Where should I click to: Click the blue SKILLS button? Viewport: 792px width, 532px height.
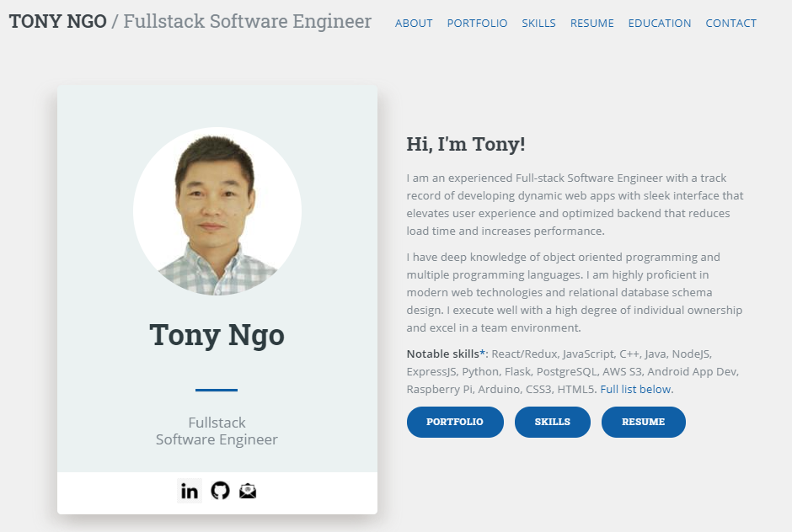[552, 422]
